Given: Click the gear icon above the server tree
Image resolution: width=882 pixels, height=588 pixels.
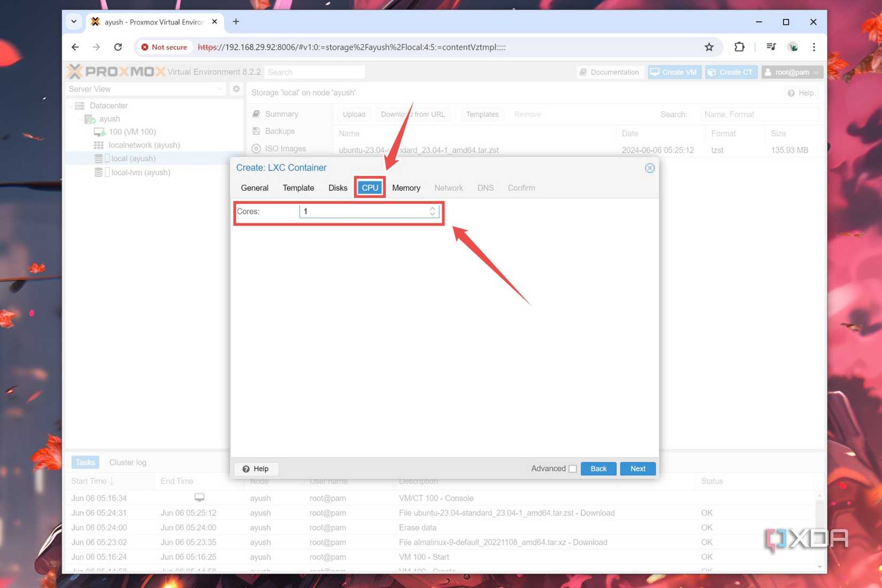Looking at the screenshot, I should tap(236, 89).
